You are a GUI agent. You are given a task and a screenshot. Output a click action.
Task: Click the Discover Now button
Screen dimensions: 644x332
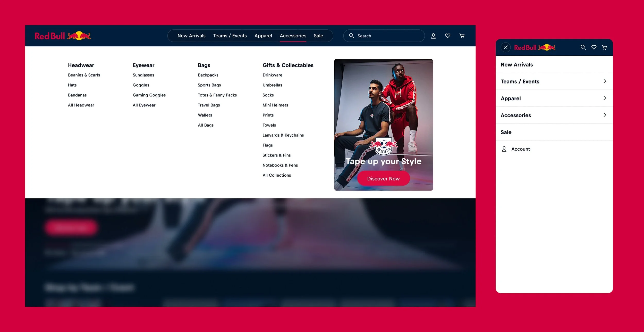tap(383, 178)
